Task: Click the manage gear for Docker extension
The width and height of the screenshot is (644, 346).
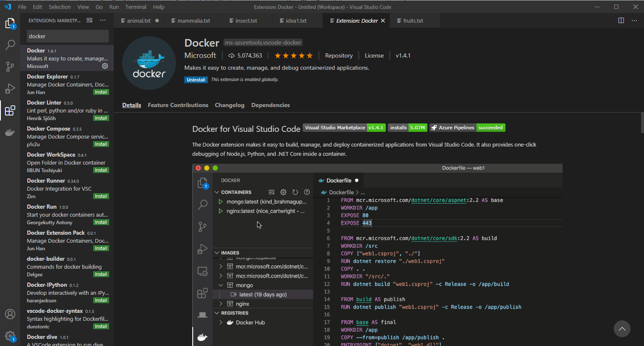Action: (105, 66)
